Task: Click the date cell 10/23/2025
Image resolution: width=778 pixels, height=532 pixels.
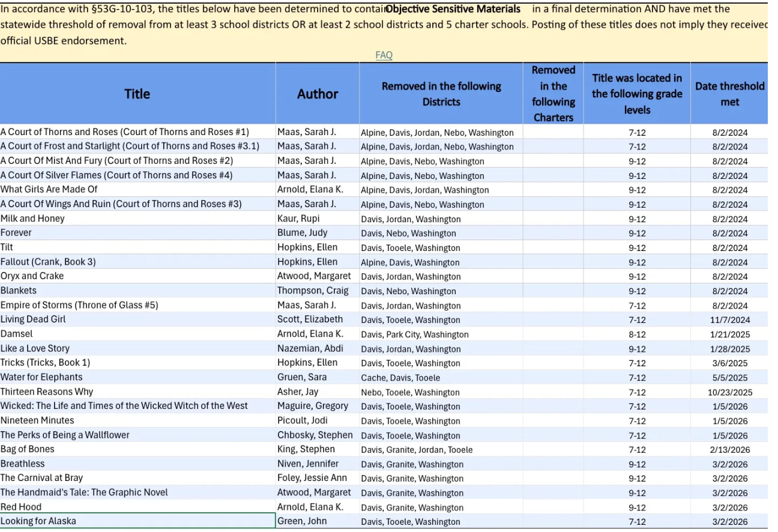Action: pyautogui.click(x=729, y=392)
